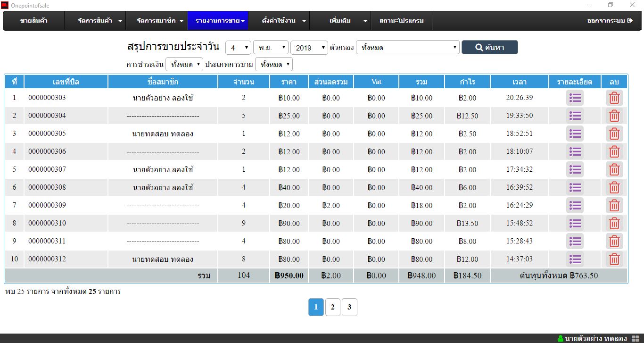Click trash icon for bill 0000000307
The width and height of the screenshot is (644, 343).
click(614, 170)
